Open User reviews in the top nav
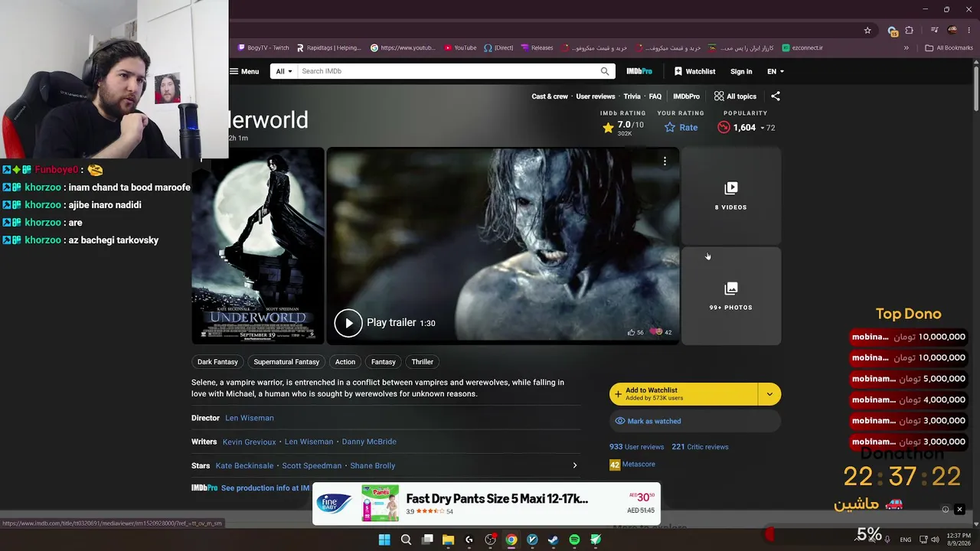980x551 pixels. [596, 96]
